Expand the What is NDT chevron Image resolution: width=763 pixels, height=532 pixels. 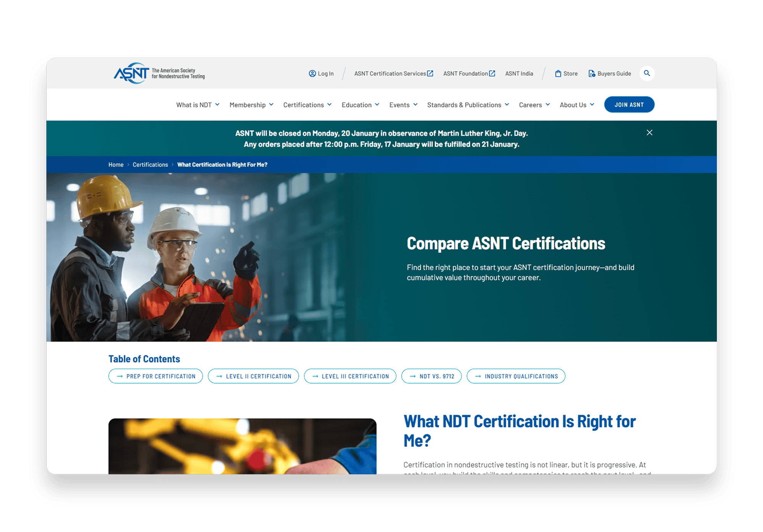pos(217,105)
